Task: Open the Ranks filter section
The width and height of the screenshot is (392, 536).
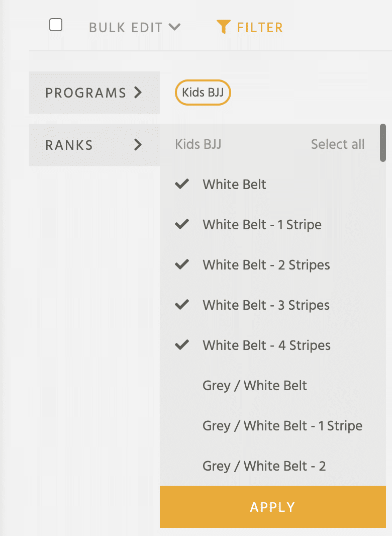Action: click(x=94, y=145)
